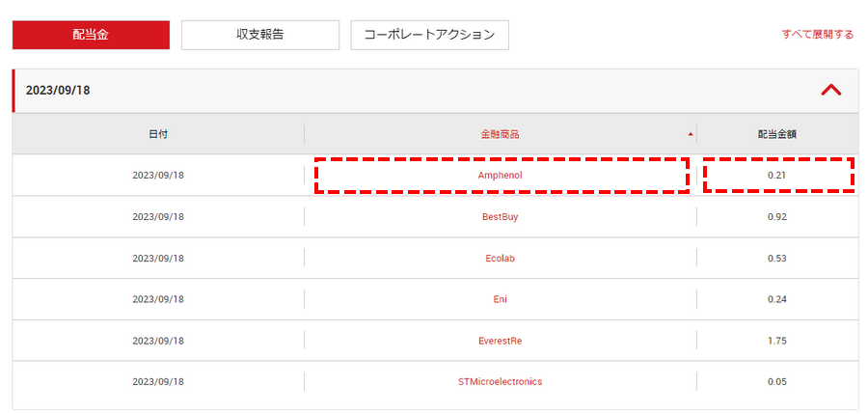Click the date in the Amphenol row
868x414 pixels.
(158, 175)
